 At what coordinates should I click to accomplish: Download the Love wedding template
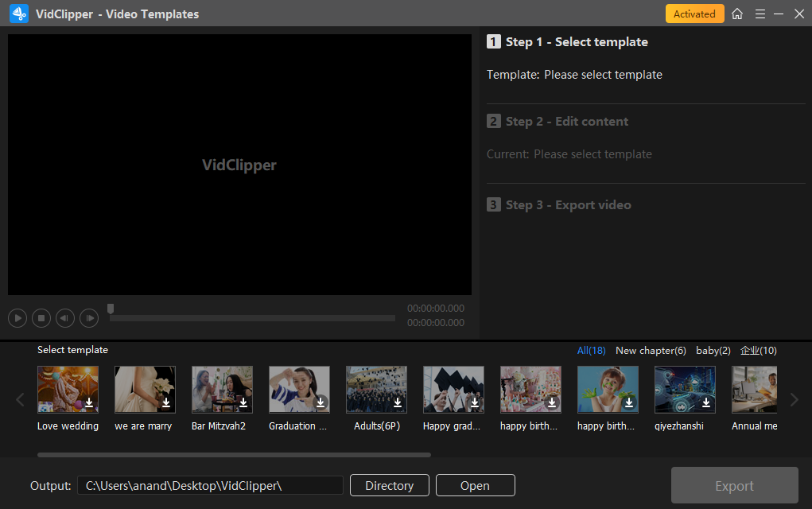tap(89, 404)
